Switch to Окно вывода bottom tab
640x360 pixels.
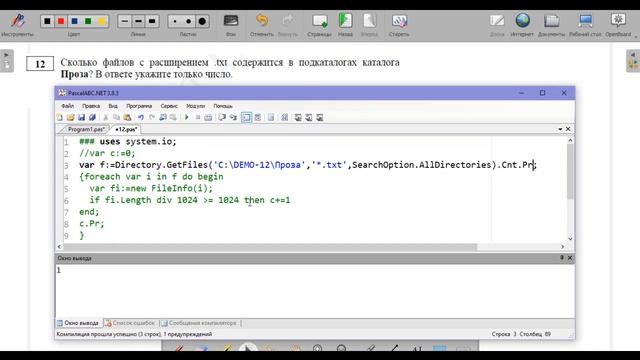point(78,323)
